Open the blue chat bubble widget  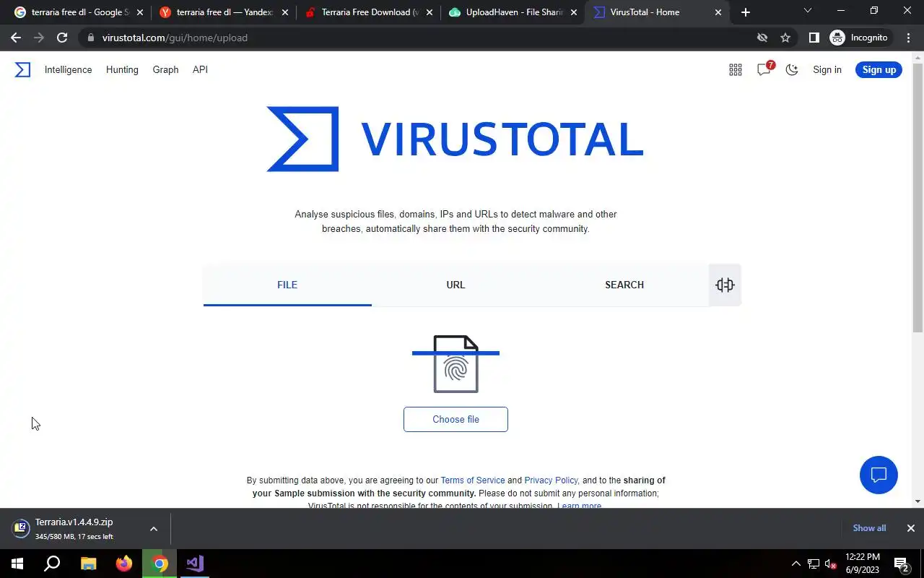click(x=879, y=475)
